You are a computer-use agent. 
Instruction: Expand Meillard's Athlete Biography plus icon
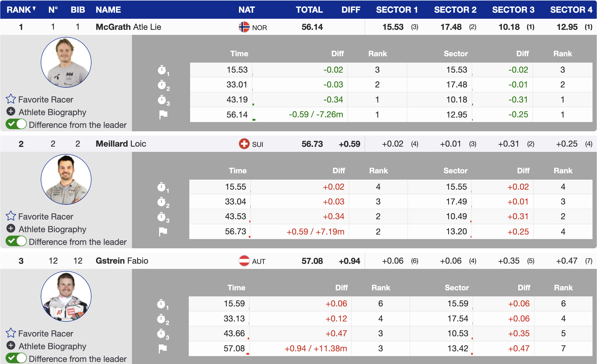[x=11, y=228]
